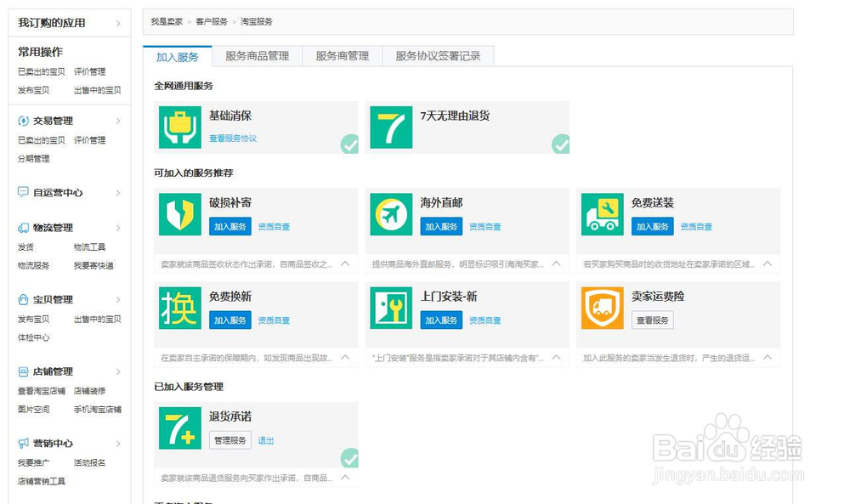Select the 免费送装 delivery truck icon
850x504 pixels.
point(602,214)
